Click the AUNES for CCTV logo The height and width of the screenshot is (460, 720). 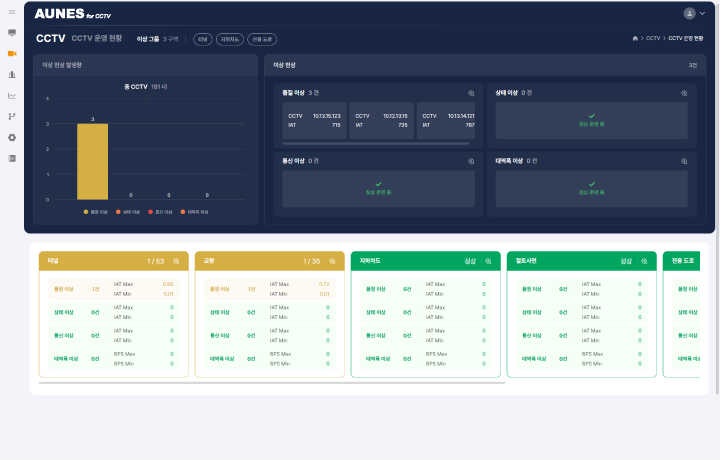click(73, 14)
